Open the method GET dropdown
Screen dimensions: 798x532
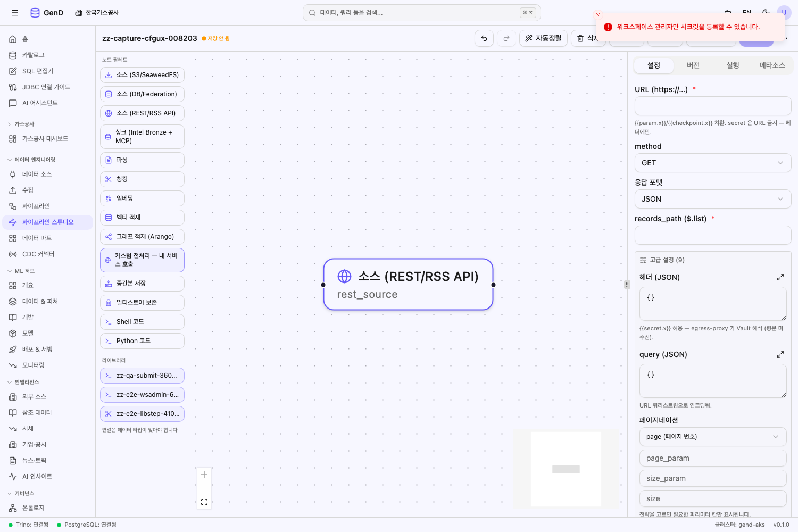[713, 163]
